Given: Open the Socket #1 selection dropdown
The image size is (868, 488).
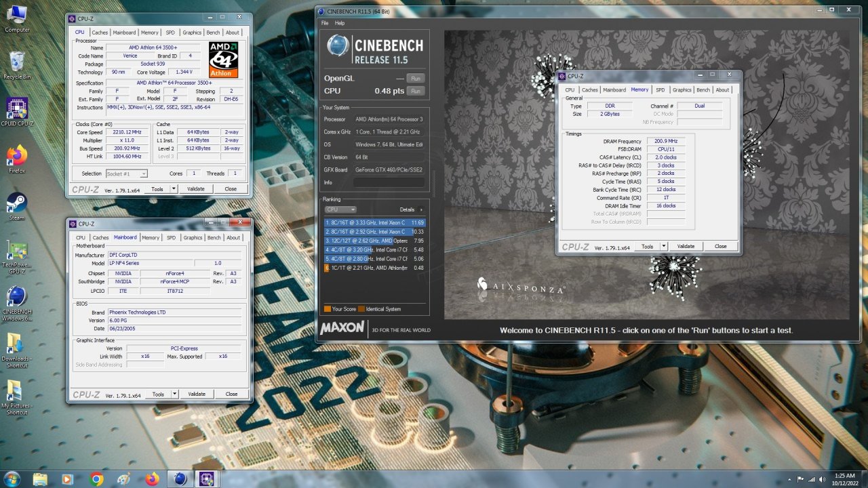Looking at the screenshot, I should 127,174.
